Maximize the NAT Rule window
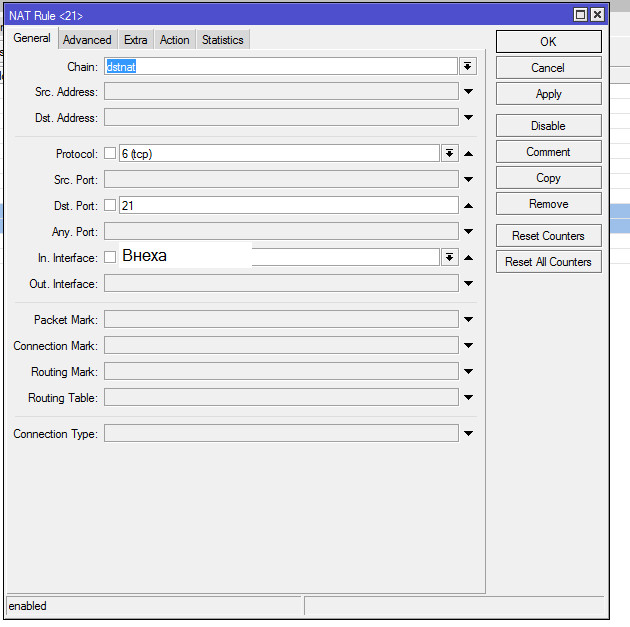The image size is (630, 627). tap(580, 15)
